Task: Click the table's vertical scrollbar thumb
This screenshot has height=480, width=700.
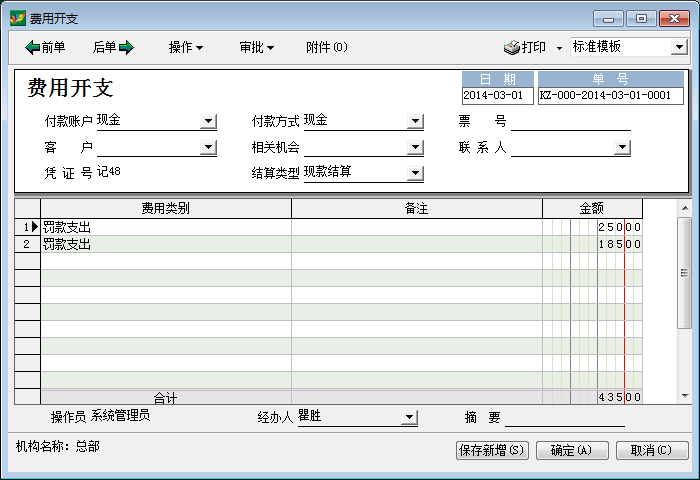Action: click(684, 273)
